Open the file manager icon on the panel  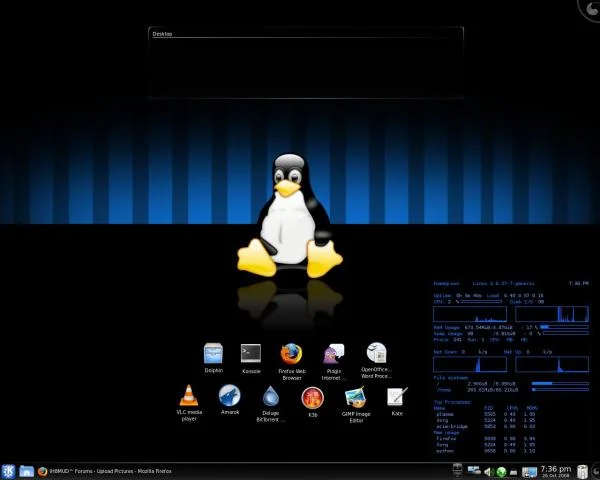pyautogui.click(x=26, y=471)
